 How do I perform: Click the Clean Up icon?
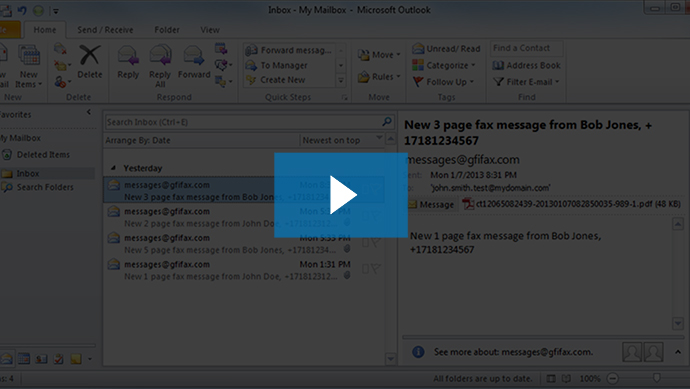point(61,65)
